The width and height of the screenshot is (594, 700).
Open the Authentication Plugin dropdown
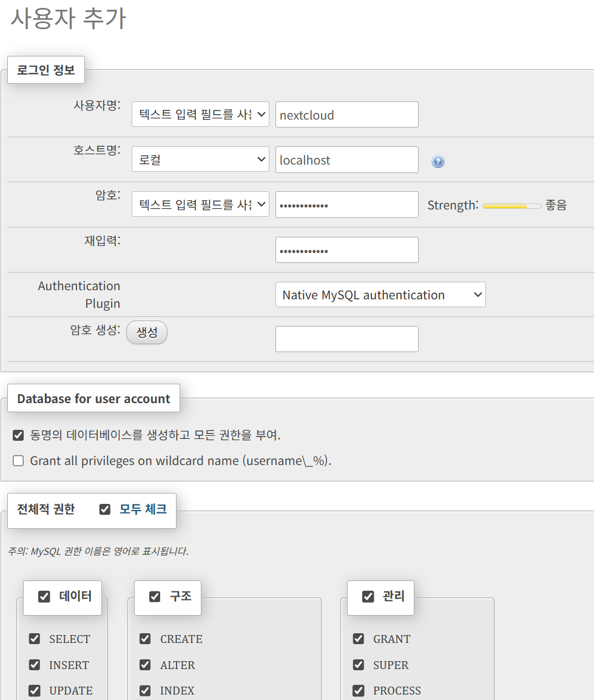click(x=380, y=294)
